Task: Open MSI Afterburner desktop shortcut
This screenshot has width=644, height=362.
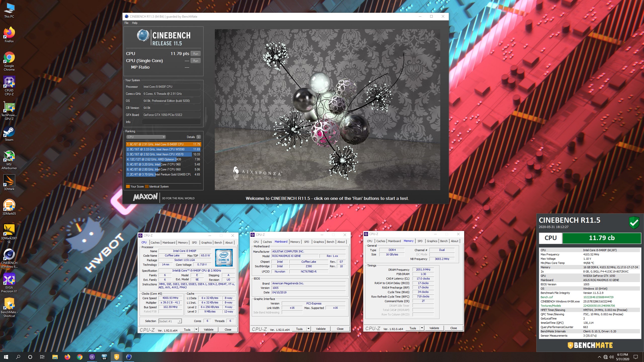Action: 9,160
